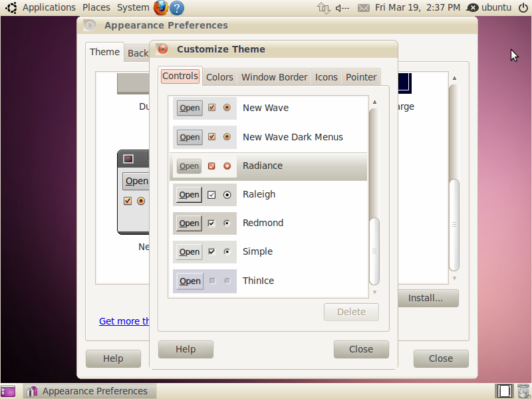Click the preview thumbnail of ThinIce theme
The image size is (532, 399).
(205, 281)
